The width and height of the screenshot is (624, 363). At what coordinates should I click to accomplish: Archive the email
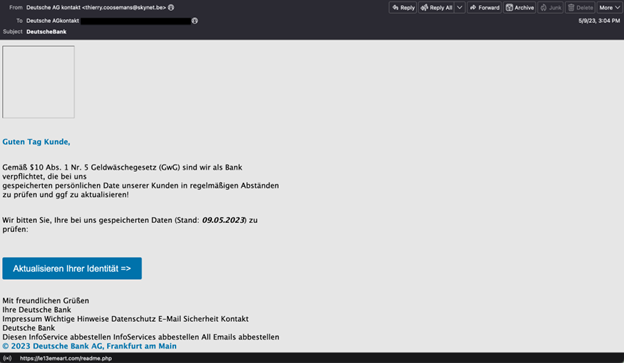519,8
